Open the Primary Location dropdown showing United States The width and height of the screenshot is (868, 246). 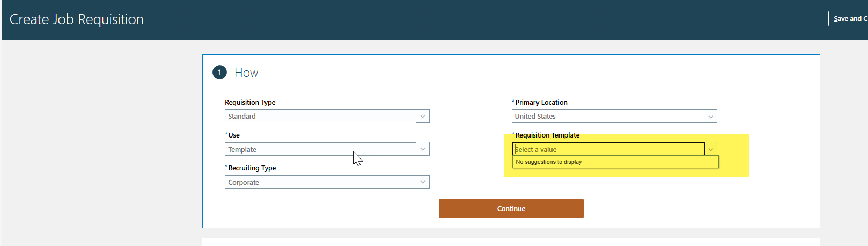(x=614, y=116)
